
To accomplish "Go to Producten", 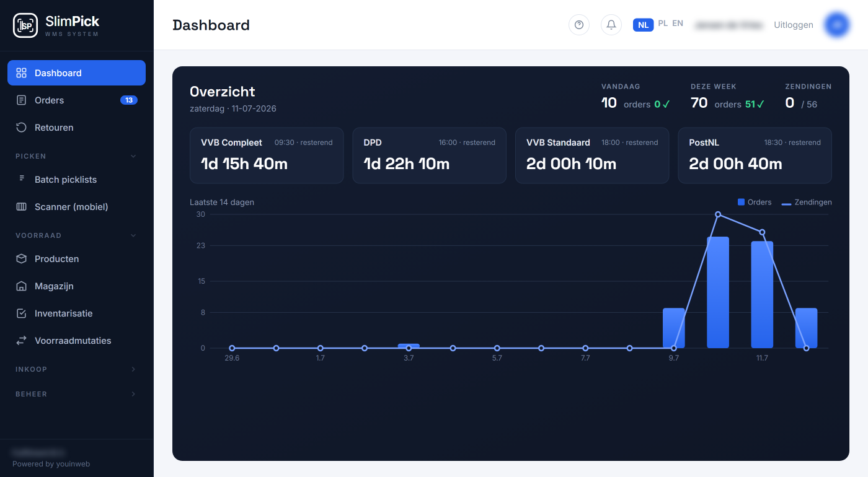I will coord(76,259).
